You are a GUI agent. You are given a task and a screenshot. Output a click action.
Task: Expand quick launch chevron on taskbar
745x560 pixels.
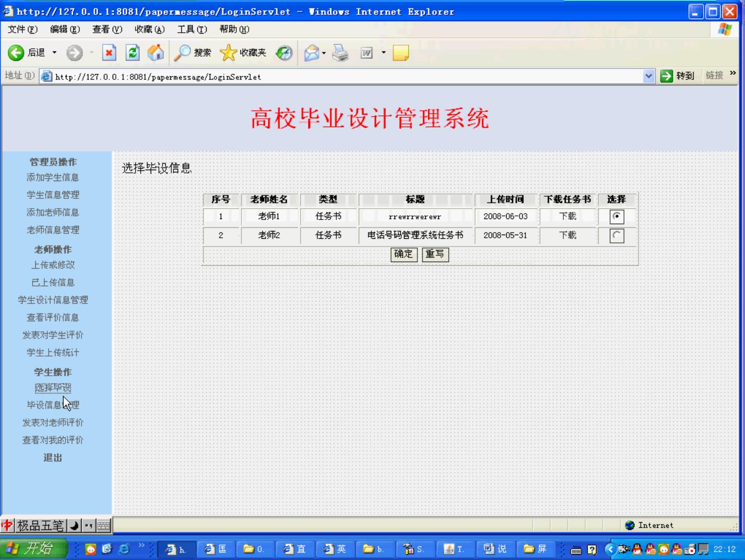tap(141, 545)
